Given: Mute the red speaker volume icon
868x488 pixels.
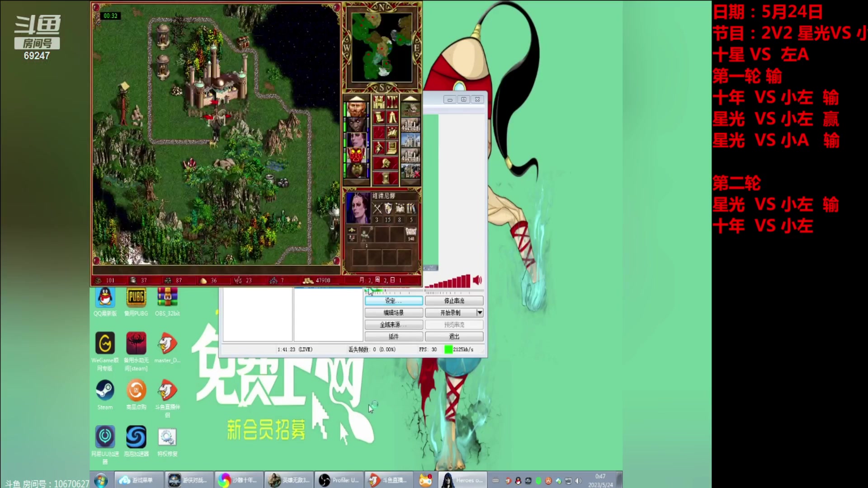Looking at the screenshot, I should pos(477,281).
